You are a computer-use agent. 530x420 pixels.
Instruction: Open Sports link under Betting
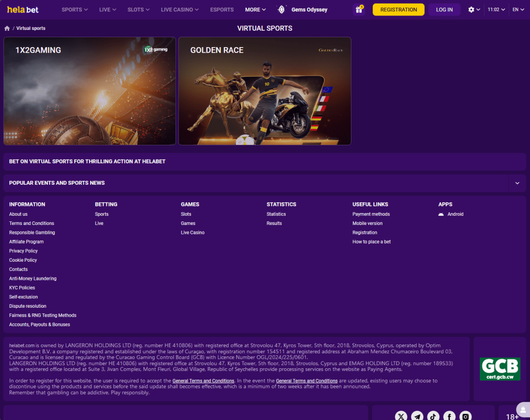pos(102,214)
